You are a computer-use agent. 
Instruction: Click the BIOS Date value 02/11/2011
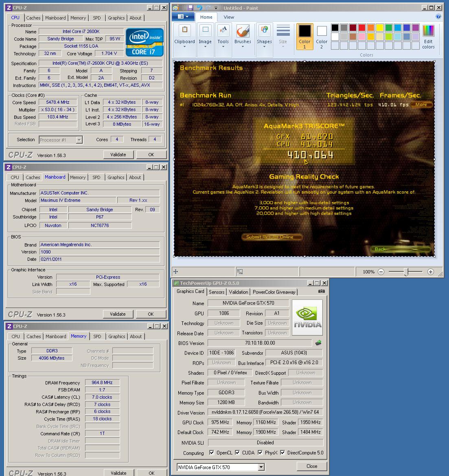100,259
